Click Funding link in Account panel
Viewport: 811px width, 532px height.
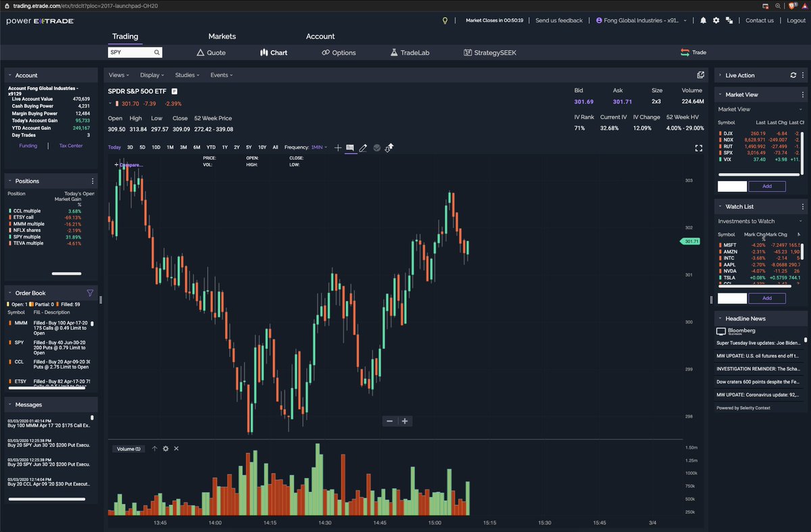point(28,145)
